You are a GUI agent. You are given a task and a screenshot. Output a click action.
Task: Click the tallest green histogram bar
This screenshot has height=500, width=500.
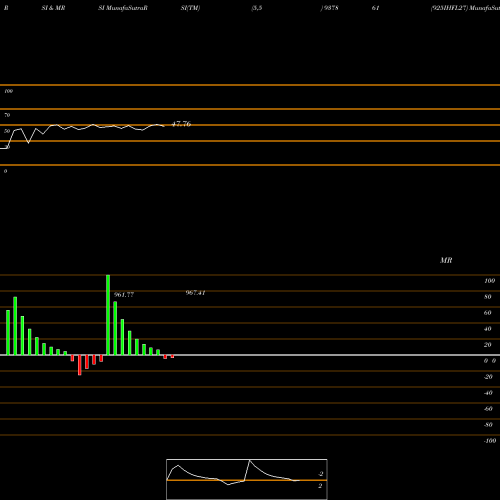coord(108,315)
